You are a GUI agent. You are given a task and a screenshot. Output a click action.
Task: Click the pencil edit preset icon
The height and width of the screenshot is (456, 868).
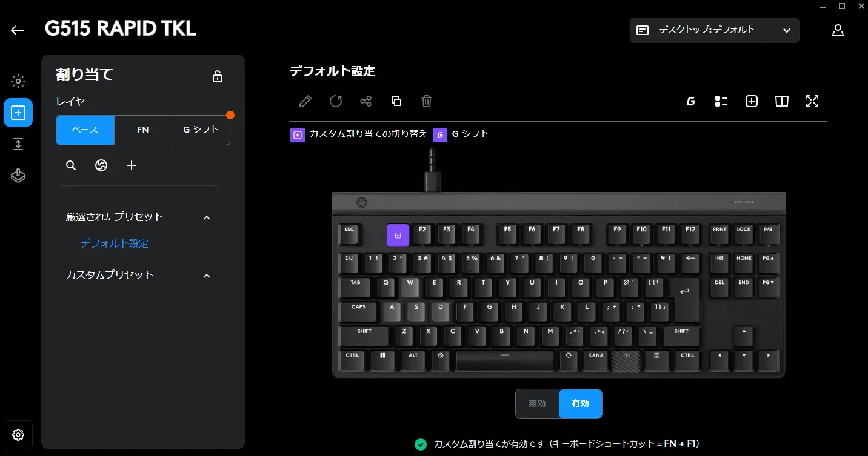tap(305, 101)
